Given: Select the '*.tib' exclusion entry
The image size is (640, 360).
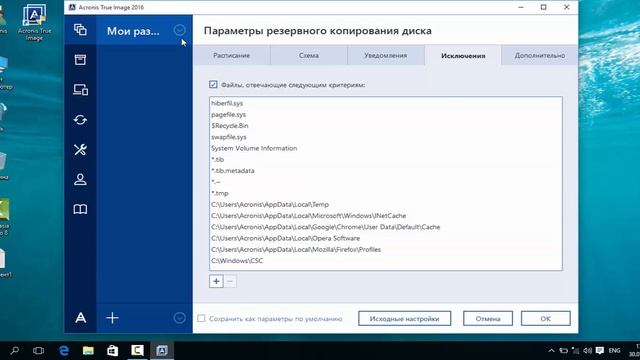Looking at the screenshot, I should point(386,160).
